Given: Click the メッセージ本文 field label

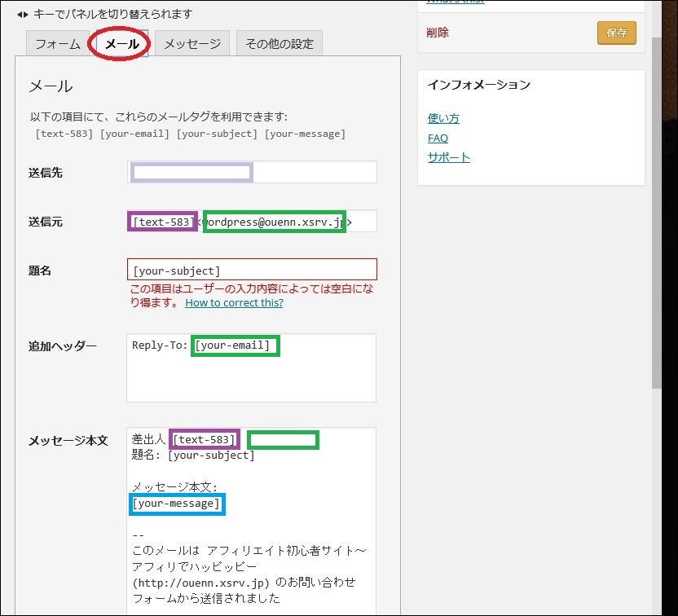Looking at the screenshot, I should pos(68,441).
